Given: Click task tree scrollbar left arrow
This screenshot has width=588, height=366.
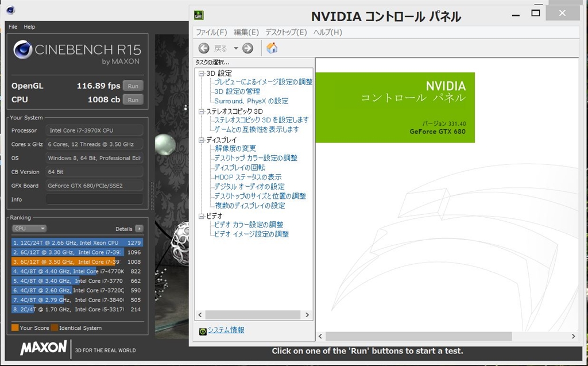Looking at the screenshot, I should [200, 315].
